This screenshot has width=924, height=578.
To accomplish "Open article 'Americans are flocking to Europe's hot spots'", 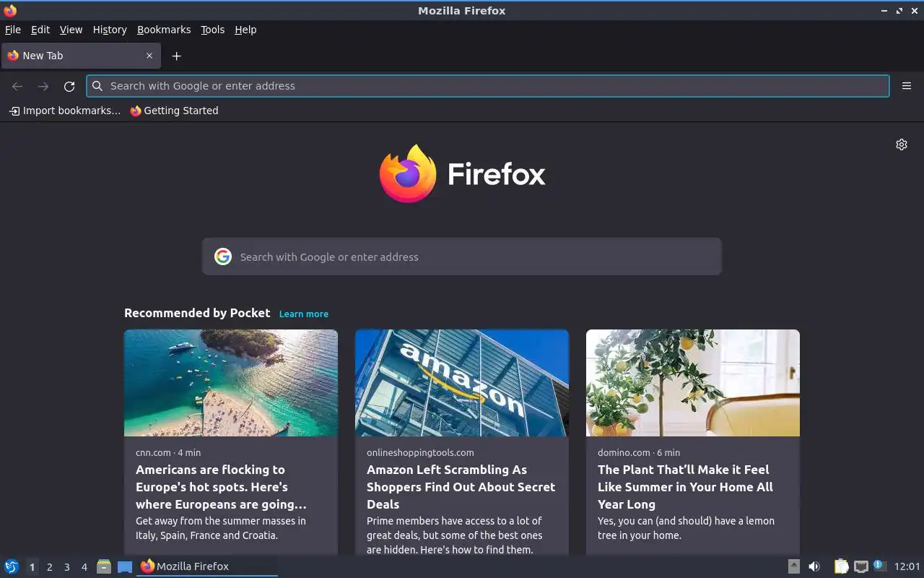I will click(221, 487).
